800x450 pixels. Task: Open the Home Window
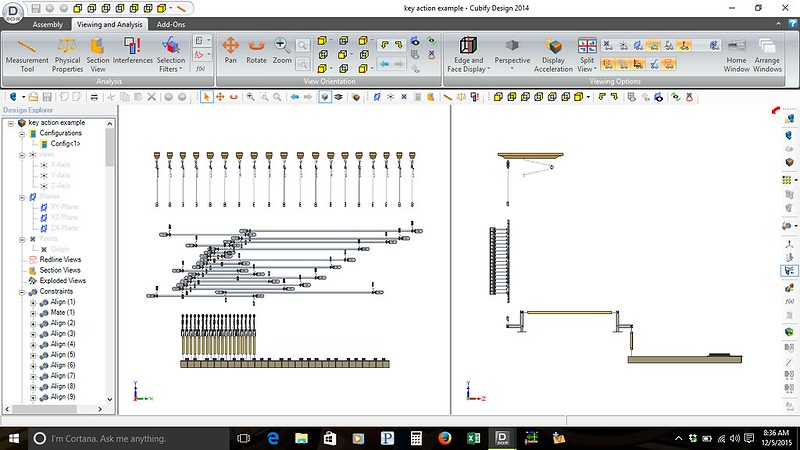(737, 53)
